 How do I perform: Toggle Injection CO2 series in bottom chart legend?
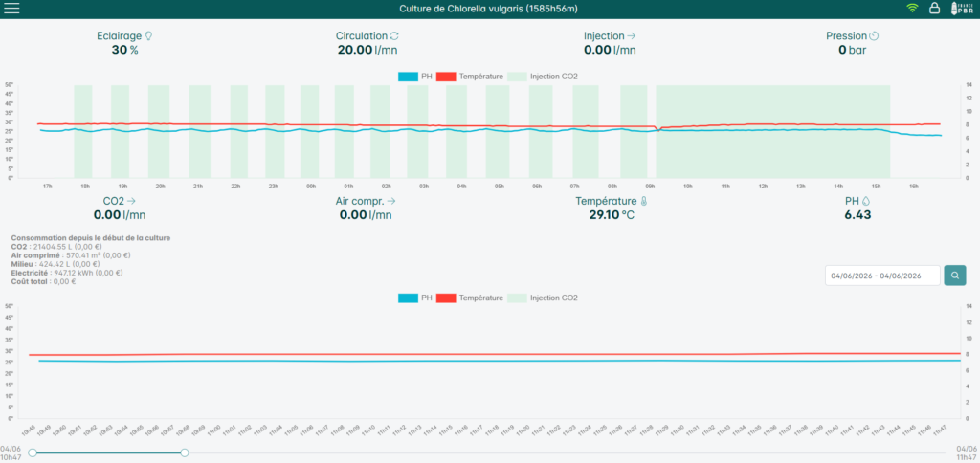pos(542,298)
